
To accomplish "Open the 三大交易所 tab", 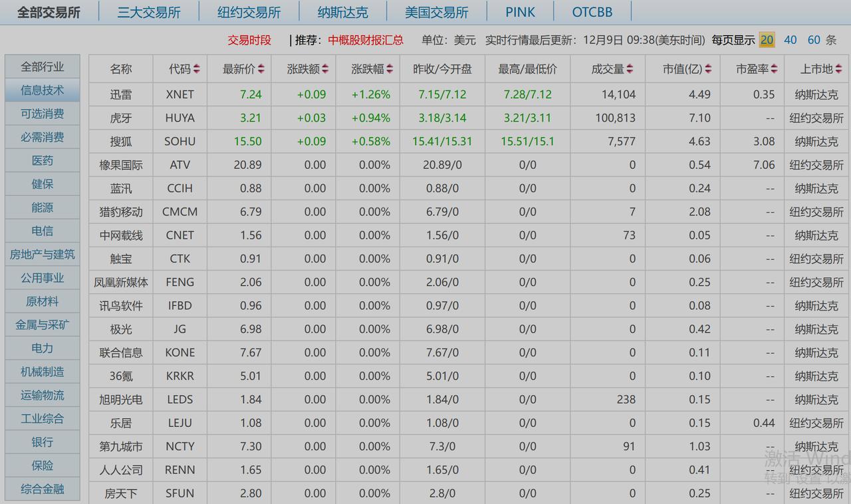I will [148, 12].
